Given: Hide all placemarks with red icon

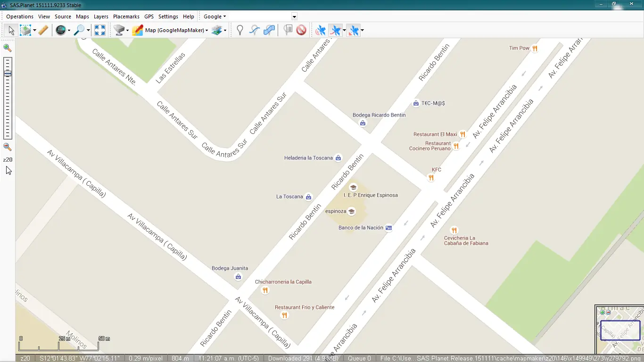Looking at the screenshot, I should (302, 30).
